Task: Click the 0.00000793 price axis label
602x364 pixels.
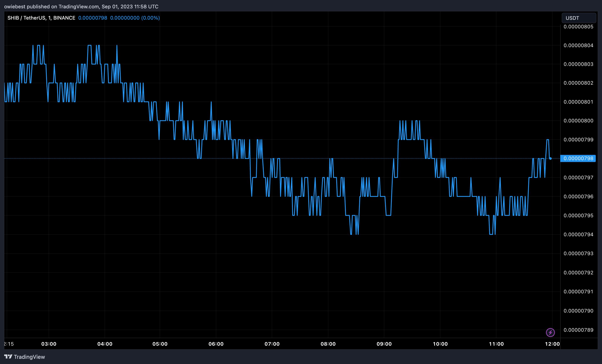Action: point(578,254)
